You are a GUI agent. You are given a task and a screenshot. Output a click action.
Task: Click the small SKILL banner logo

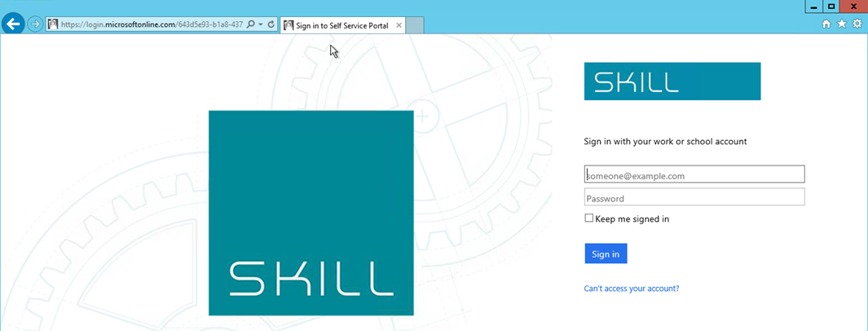pos(672,82)
